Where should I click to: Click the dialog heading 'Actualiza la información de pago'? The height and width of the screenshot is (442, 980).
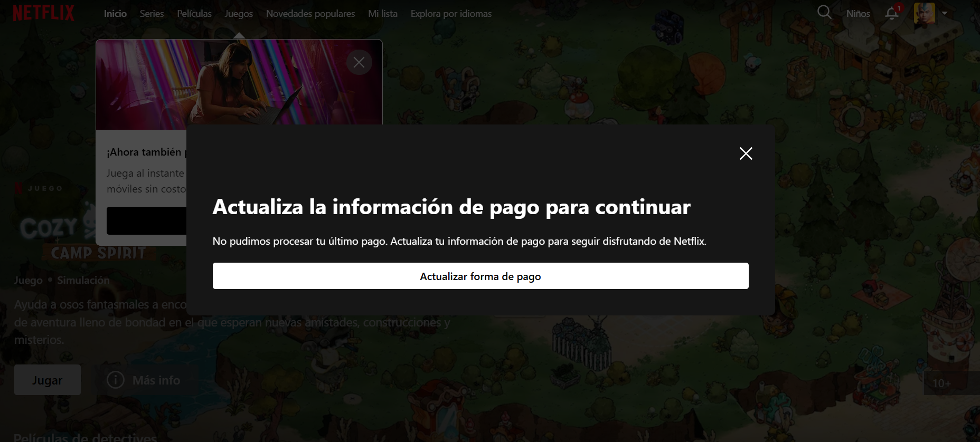click(x=451, y=207)
